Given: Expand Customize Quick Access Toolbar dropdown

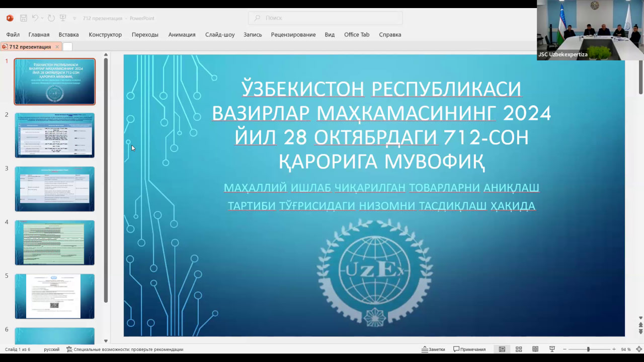Looking at the screenshot, I should click(74, 18).
